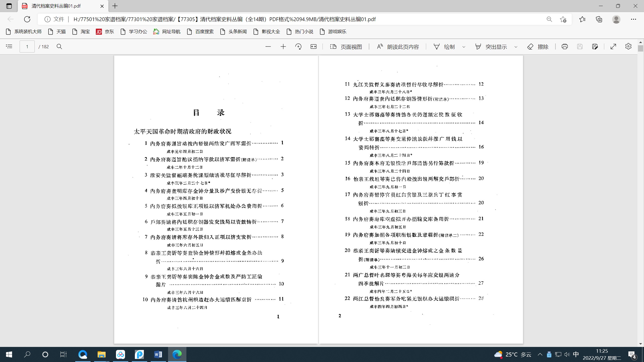Open Cortana from the taskbar

point(45,354)
